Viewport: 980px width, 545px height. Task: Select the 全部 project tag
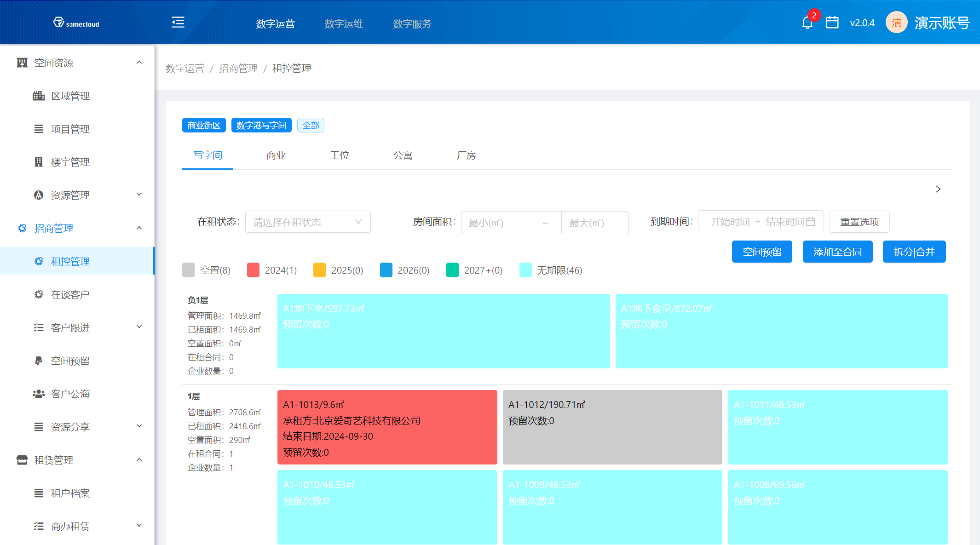311,125
